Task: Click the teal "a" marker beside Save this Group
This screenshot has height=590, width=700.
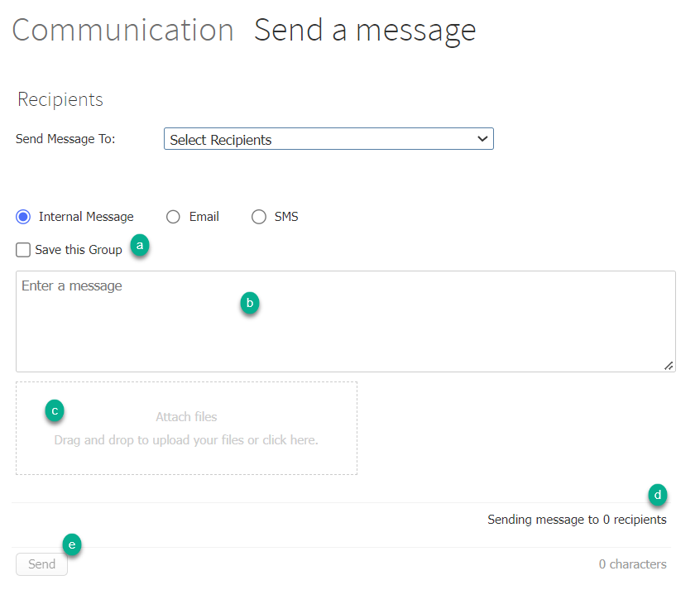Action: tap(140, 246)
